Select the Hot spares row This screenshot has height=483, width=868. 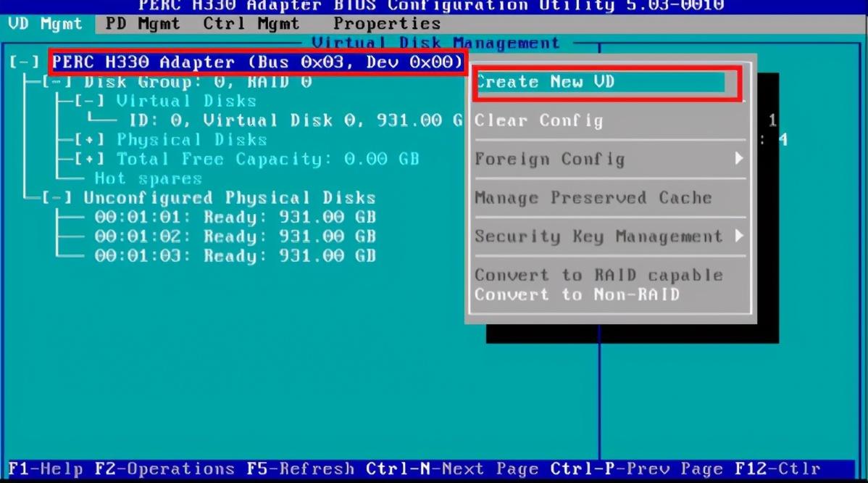coord(149,179)
